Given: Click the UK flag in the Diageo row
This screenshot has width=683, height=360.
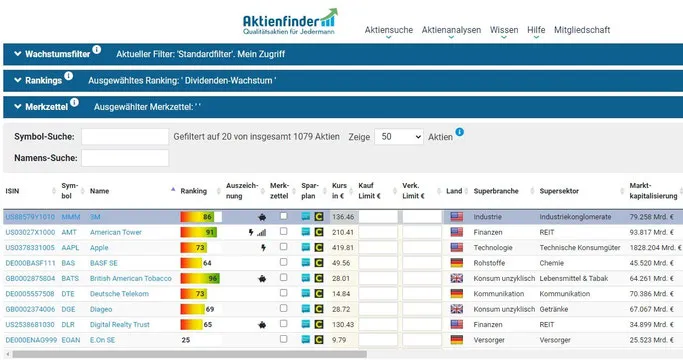Looking at the screenshot, I should 456,309.
